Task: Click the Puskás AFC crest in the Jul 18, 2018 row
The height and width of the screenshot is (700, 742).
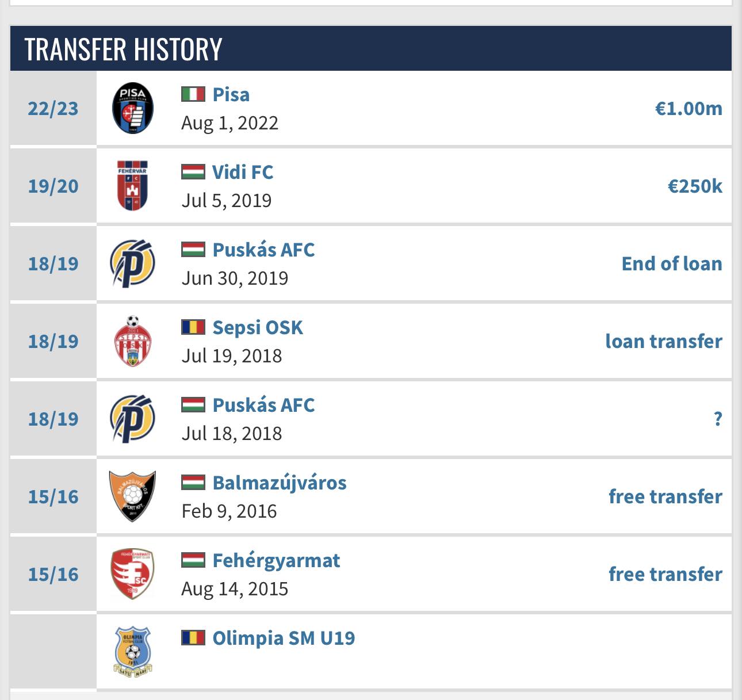Action: (132, 419)
